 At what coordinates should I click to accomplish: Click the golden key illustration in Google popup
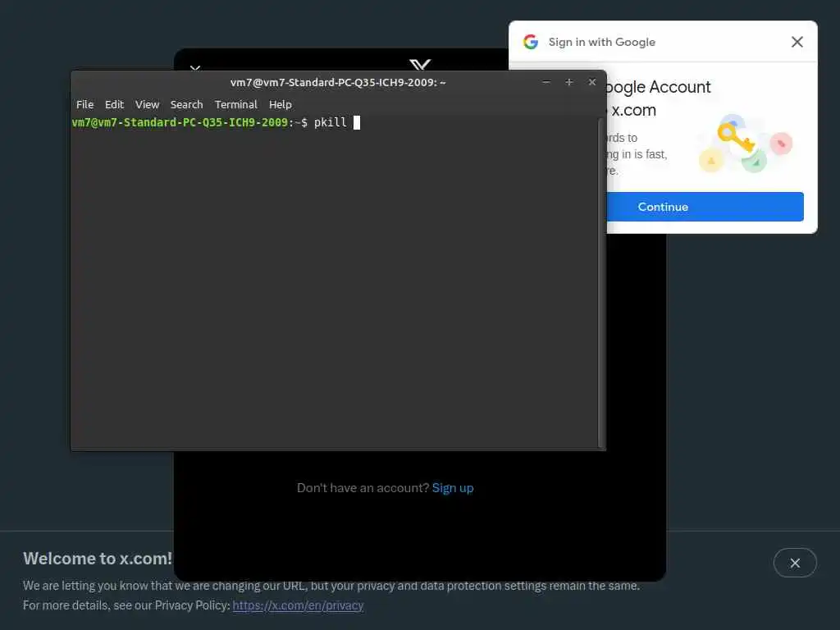pyautogui.click(x=736, y=138)
